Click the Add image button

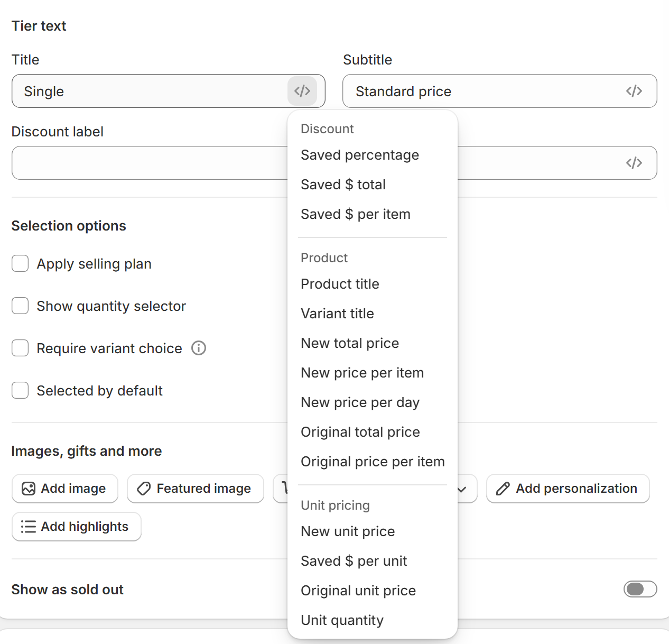tap(65, 489)
